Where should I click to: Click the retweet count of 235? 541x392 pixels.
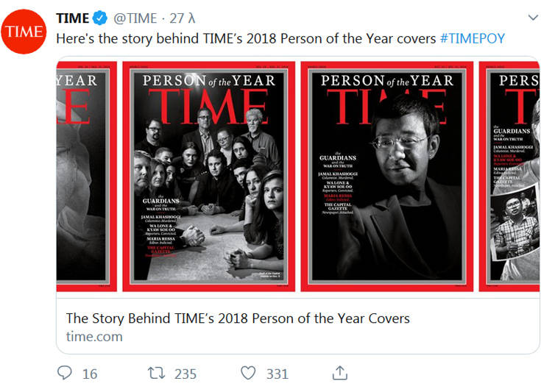[x=185, y=374]
